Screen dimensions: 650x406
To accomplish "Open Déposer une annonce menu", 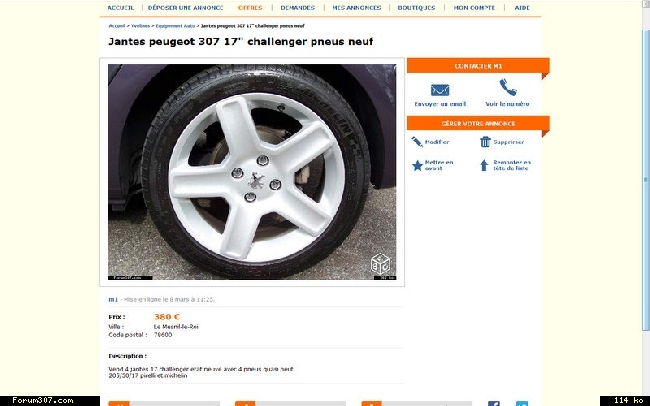I will (186, 7).
